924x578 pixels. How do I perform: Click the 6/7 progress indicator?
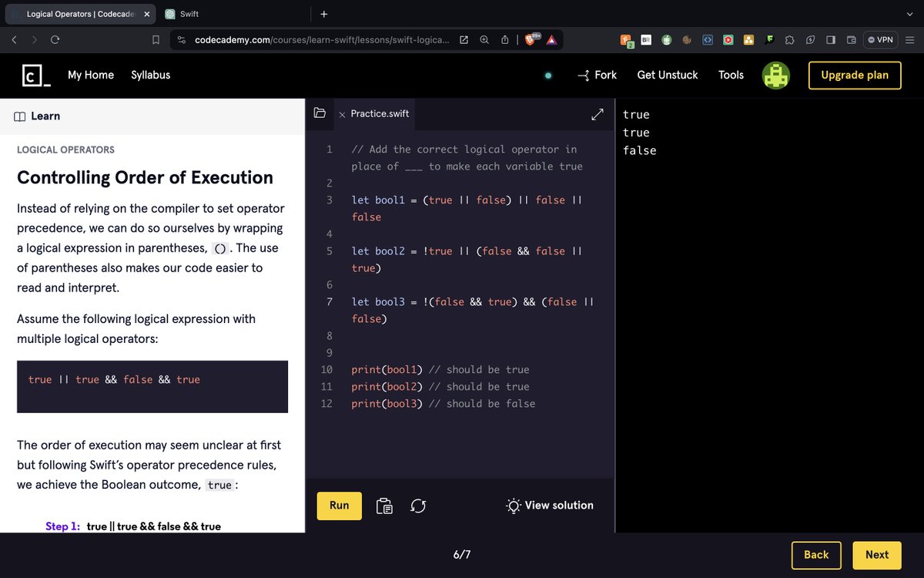[x=462, y=555]
